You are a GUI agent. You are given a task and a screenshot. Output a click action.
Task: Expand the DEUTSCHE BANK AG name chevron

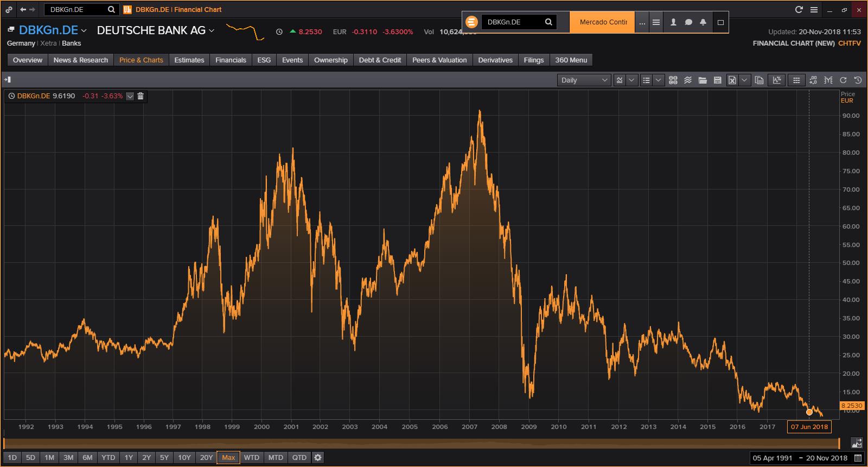(212, 31)
